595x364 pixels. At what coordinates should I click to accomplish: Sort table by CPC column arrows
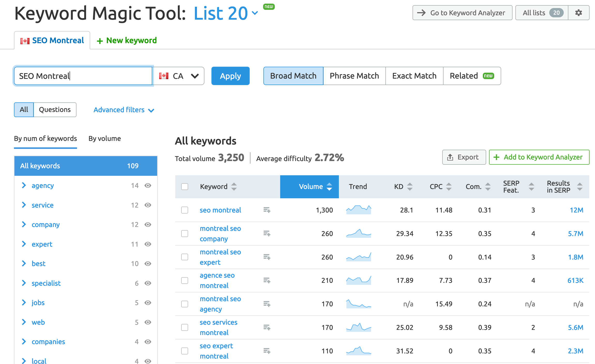point(449,186)
